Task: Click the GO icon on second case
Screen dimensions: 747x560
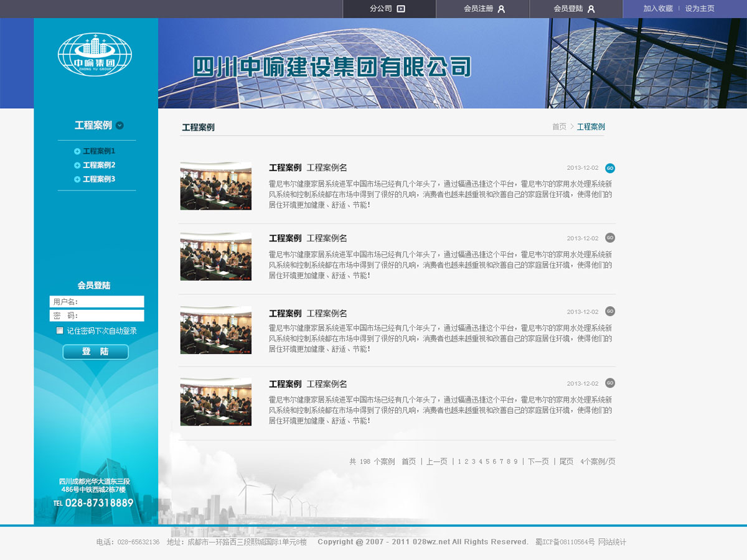Action: tap(610, 238)
